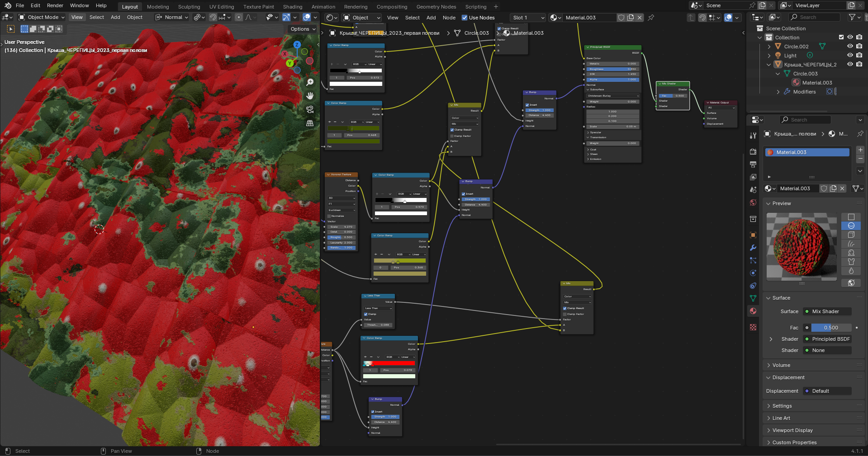Open Output properties tab
Image resolution: width=868 pixels, height=456 pixels.
click(x=753, y=165)
